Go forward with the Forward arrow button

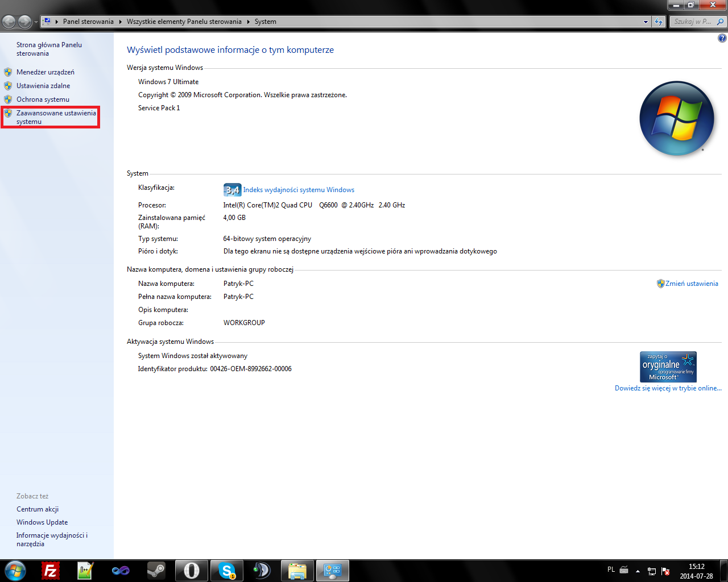[x=25, y=22]
